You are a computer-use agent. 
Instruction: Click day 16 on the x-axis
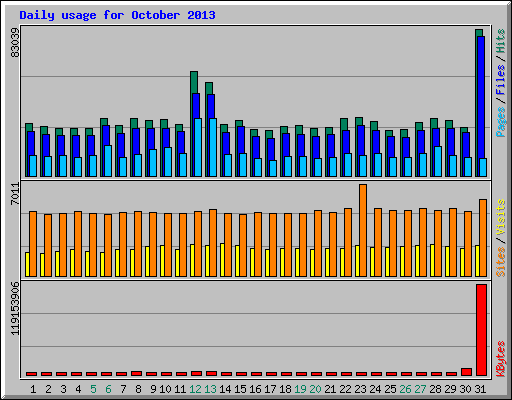255,389
